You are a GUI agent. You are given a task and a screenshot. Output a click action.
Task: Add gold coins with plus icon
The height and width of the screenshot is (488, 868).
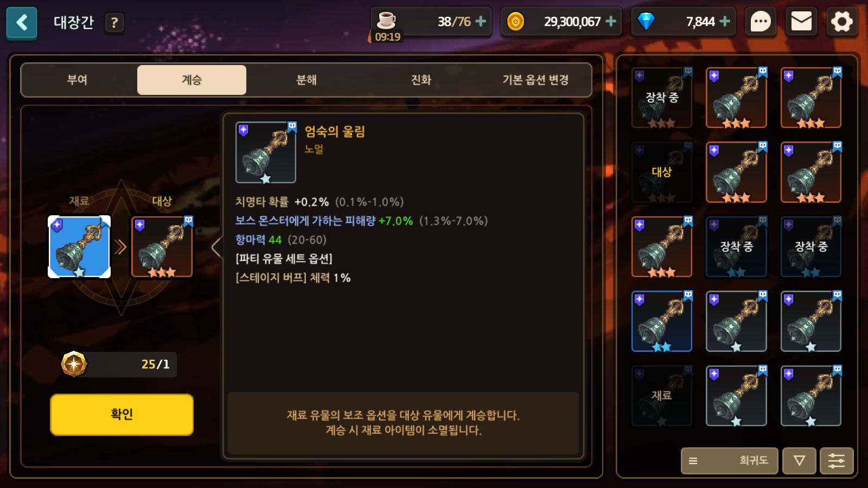[611, 21]
